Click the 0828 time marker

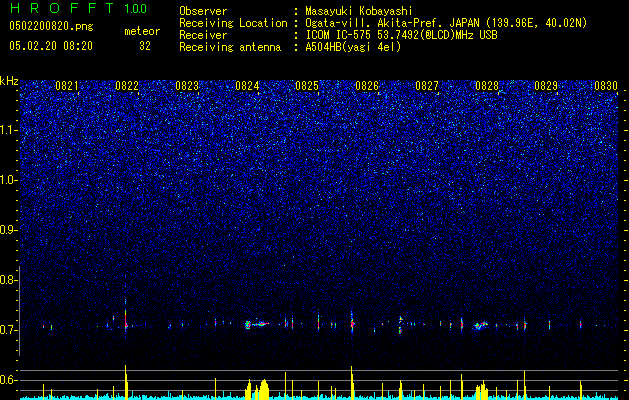click(487, 86)
